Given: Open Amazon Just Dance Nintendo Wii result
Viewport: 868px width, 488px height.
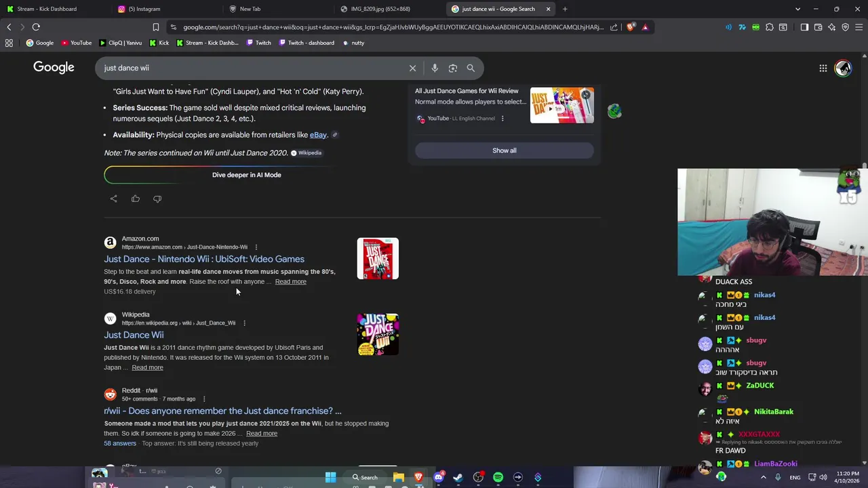Looking at the screenshot, I should tap(204, 259).
